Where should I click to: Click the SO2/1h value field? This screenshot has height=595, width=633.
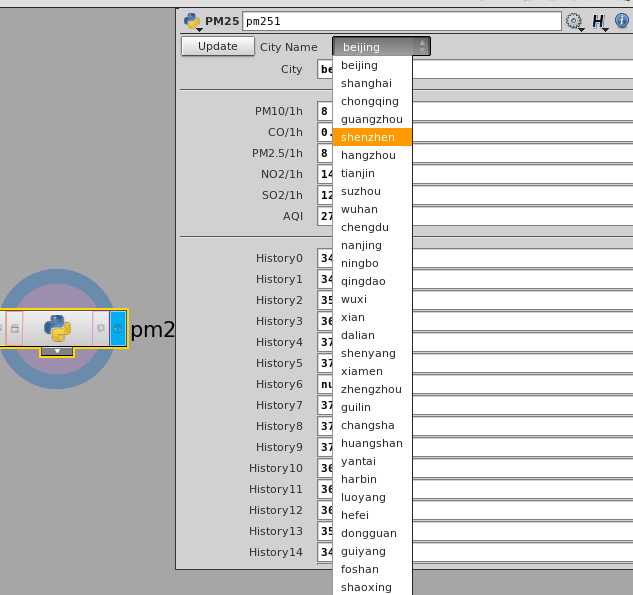[475, 195]
